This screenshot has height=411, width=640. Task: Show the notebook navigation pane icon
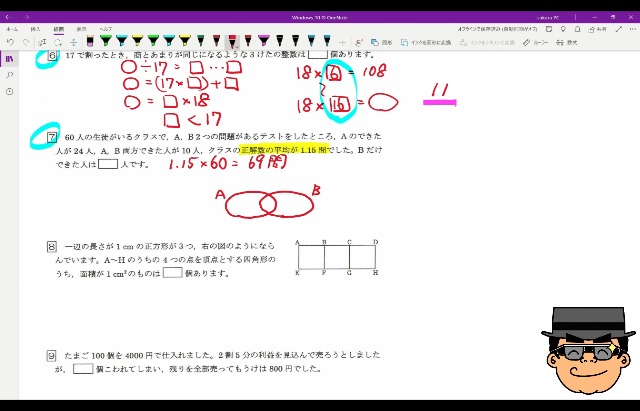point(10,59)
